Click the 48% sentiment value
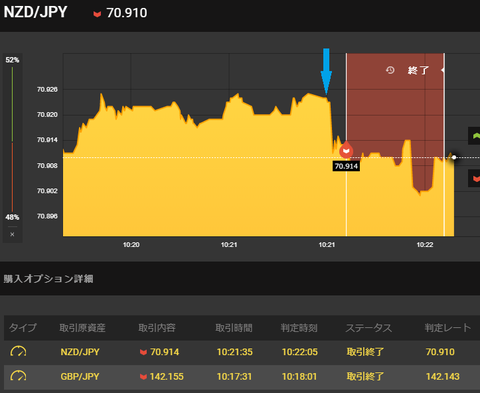The image size is (480, 393). [x=12, y=217]
